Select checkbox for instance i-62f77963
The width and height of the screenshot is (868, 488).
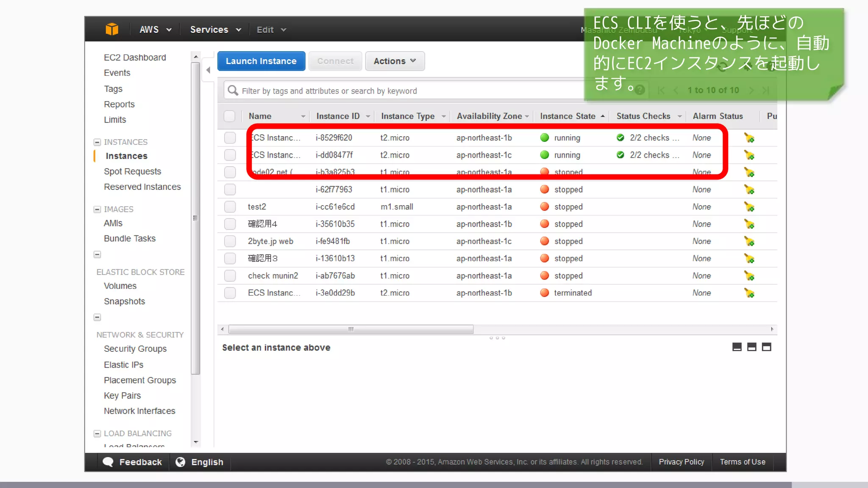(x=230, y=189)
